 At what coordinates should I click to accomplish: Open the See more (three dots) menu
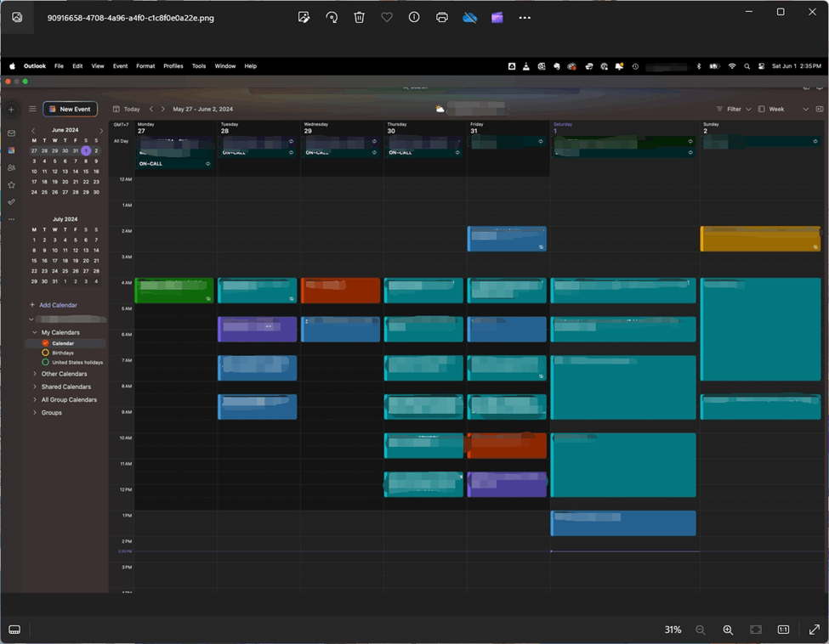[525, 18]
